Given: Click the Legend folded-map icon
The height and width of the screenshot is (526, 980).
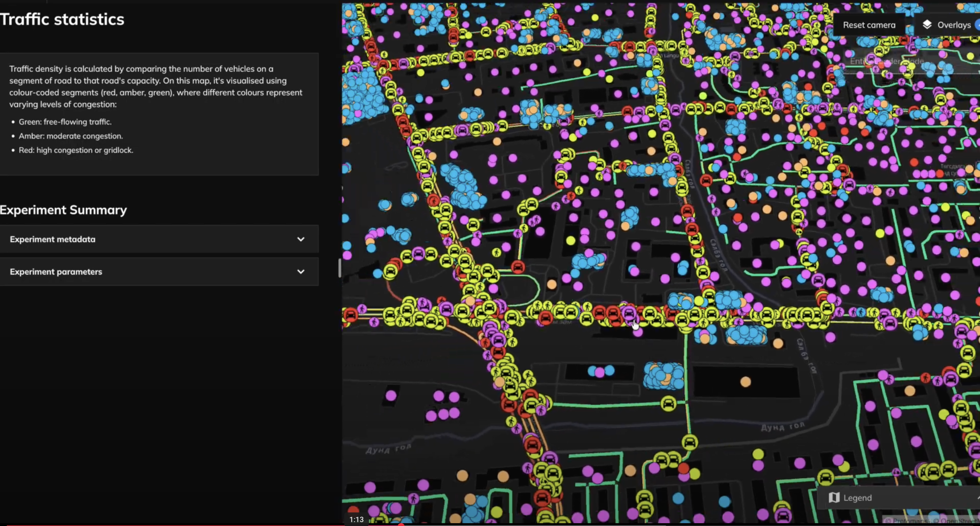Looking at the screenshot, I should pos(834,498).
